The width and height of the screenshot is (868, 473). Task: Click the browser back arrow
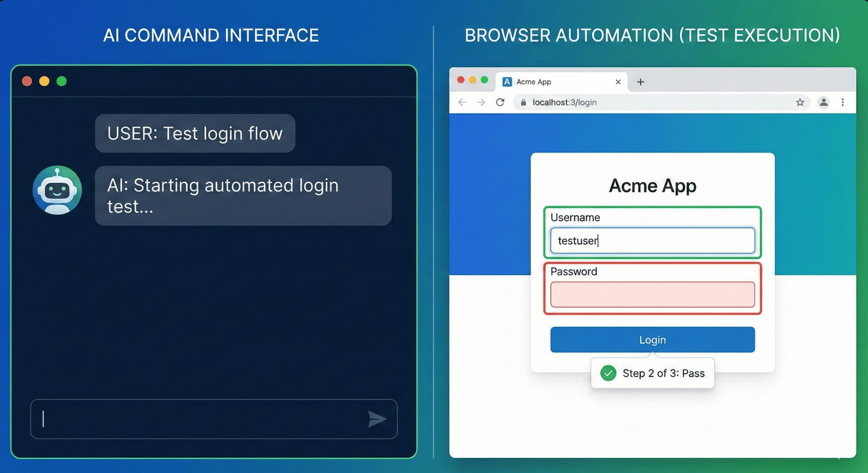click(x=462, y=102)
